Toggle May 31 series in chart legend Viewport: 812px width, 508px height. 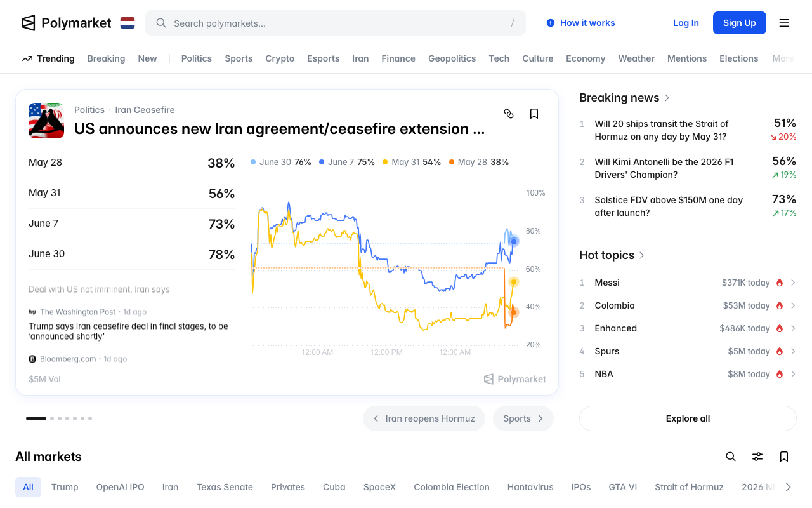(412, 162)
